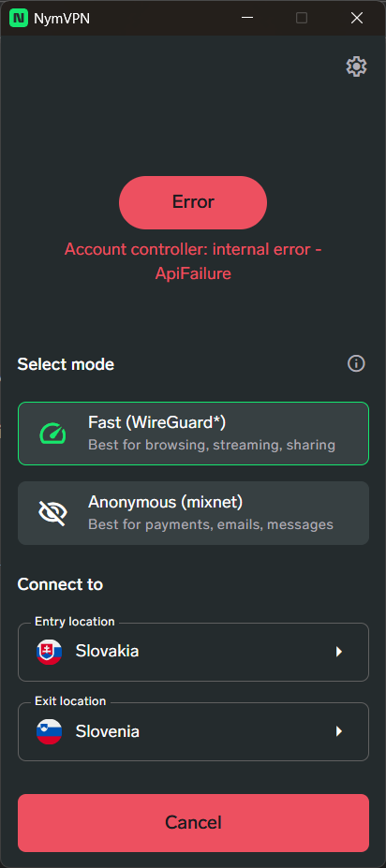Click the red Cancel button
The width and height of the screenshot is (386, 868).
[193, 823]
